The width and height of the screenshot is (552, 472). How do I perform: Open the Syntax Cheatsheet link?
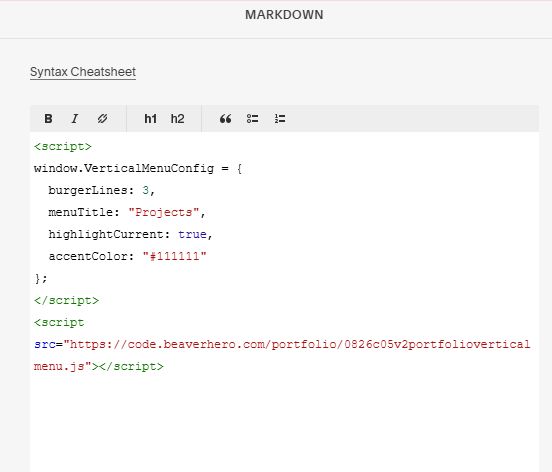(83, 72)
